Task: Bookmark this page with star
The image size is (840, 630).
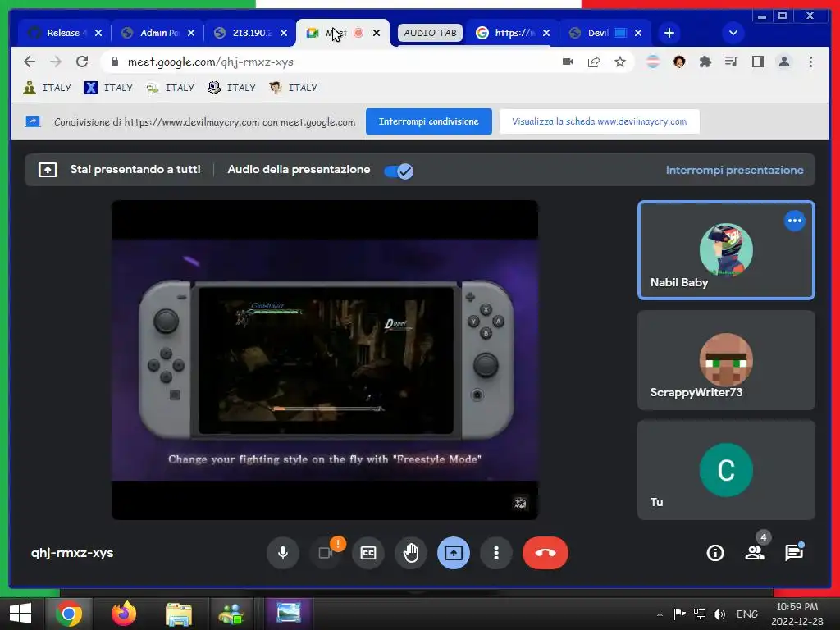Action: click(620, 62)
